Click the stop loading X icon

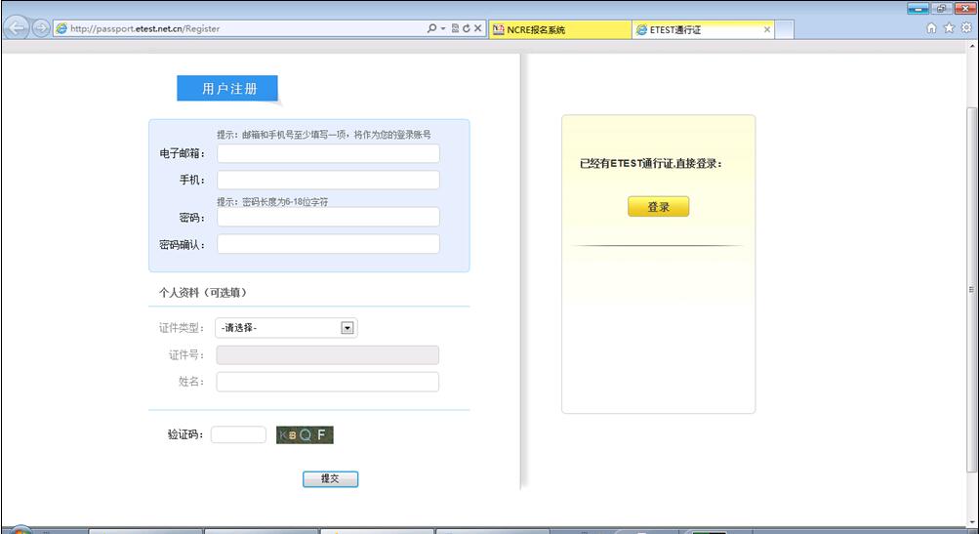478,29
